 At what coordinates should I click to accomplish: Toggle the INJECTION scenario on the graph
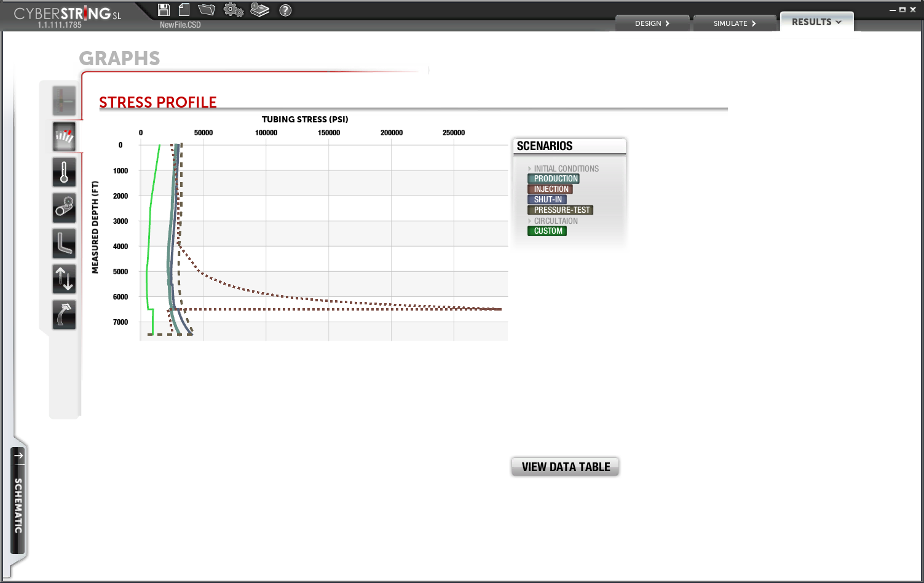[x=551, y=189]
